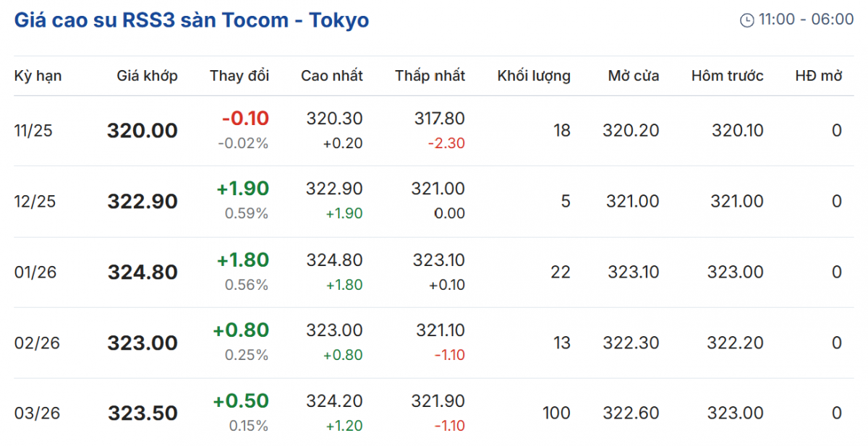Click the clock icon beside 11:00 - 06:00
The image size is (868, 446).
click(x=746, y=20)
